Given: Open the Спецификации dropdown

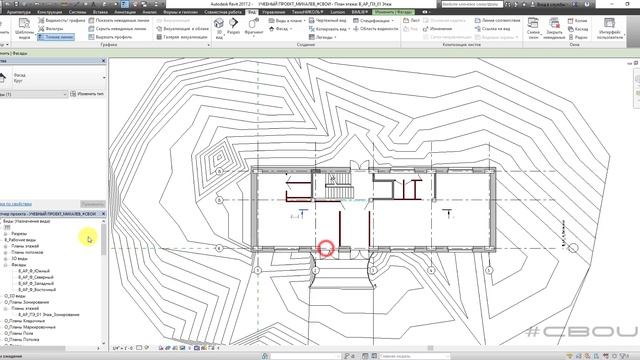Looking at the screenshot, I should coord(373,20).
